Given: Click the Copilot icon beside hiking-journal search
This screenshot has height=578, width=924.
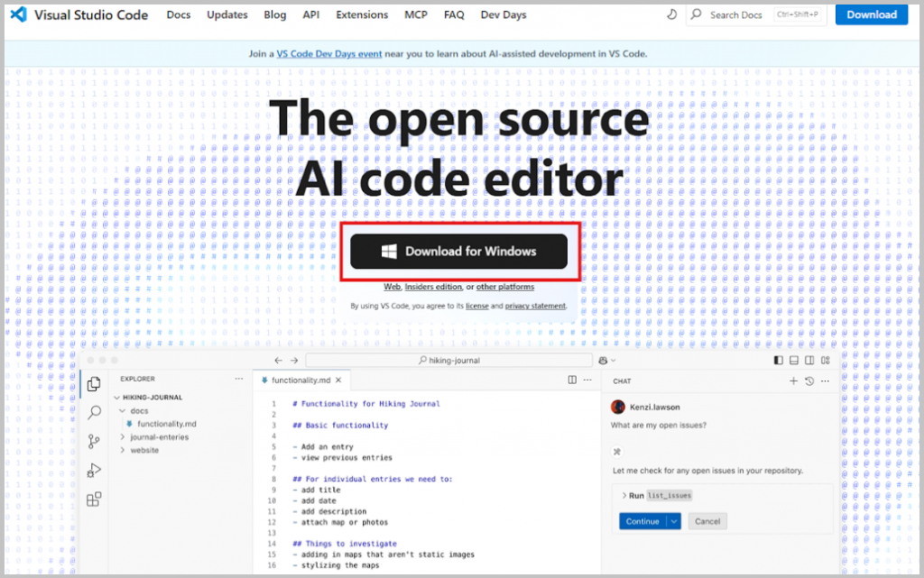Looking at the screenshot, I should click(x=603, y=360).
